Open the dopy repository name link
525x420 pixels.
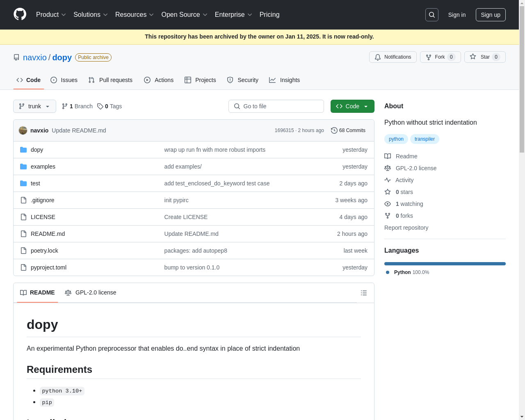click(62, 57)
